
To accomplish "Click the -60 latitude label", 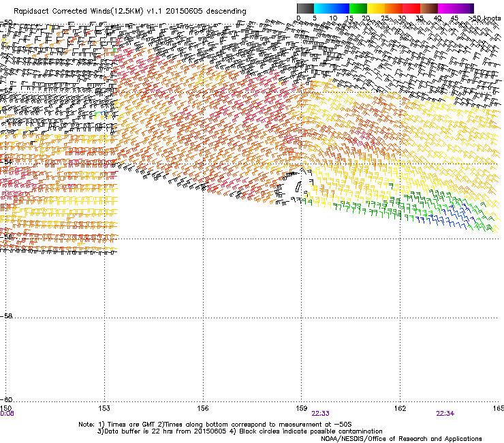I will pyautogui.click(x=6, y=399).
